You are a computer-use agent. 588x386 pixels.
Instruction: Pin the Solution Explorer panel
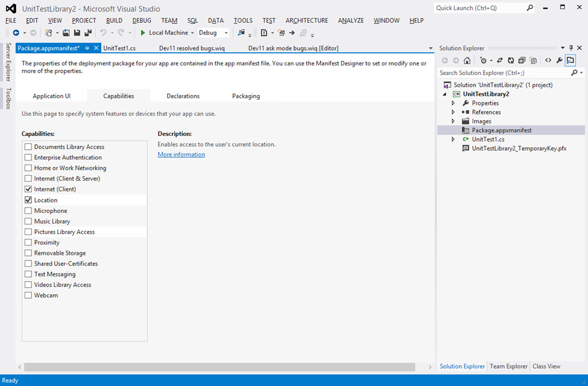click(571, 48)
